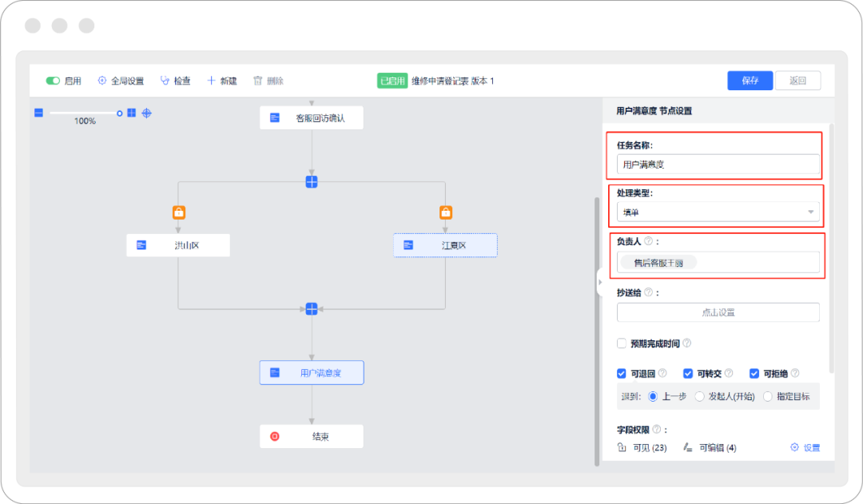The image size is (863, 504).
Task: Click the orange lock icon above 江夏区
Action: pyautogui.click(x=446, y=212)
